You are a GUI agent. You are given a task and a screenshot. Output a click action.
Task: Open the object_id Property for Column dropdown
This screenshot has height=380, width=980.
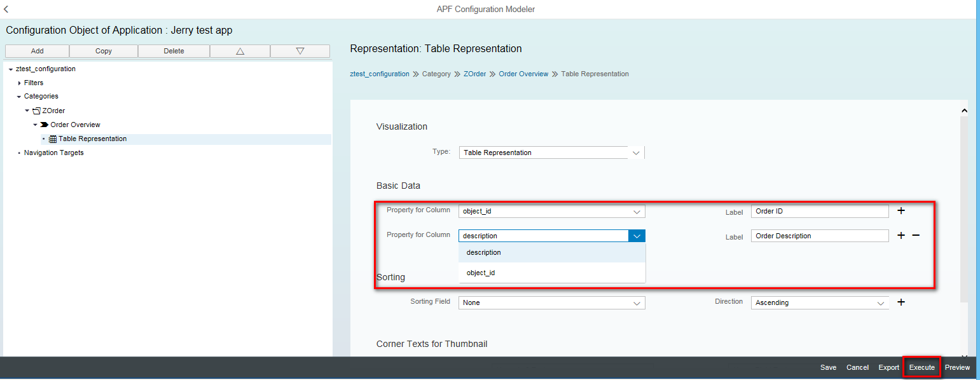pyautogui.click(x=637, y=211)
